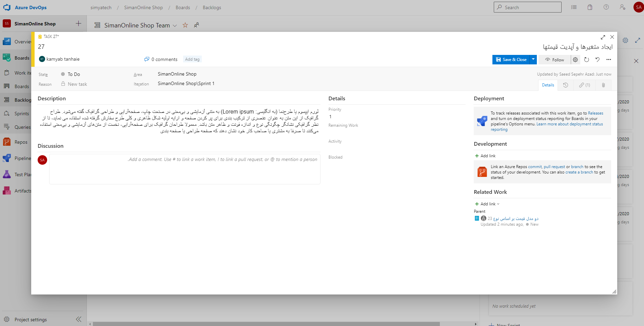
Task: Favorite the SimanOnline Shop Team with star
Action: [185, 25]
